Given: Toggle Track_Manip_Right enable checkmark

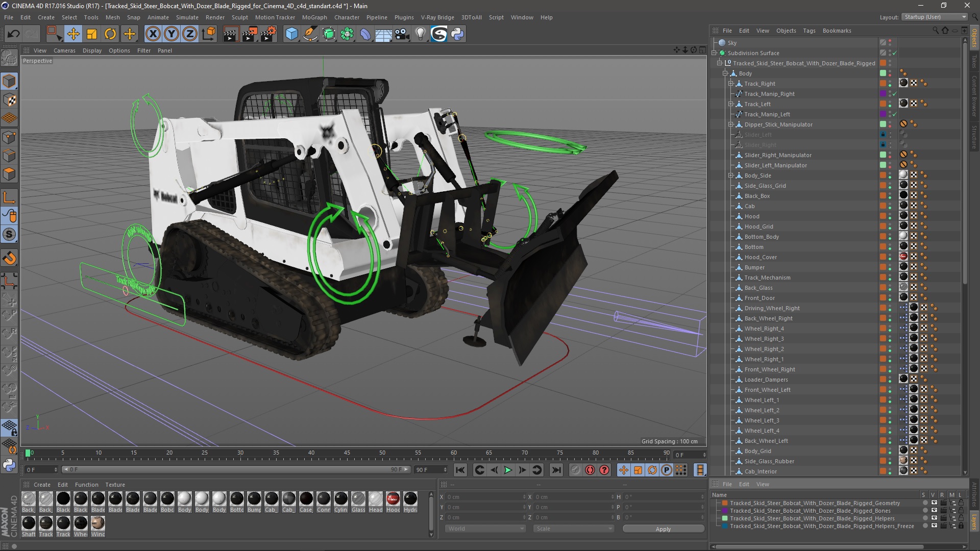Looking at the screenshot, I should tap(895, 94).
